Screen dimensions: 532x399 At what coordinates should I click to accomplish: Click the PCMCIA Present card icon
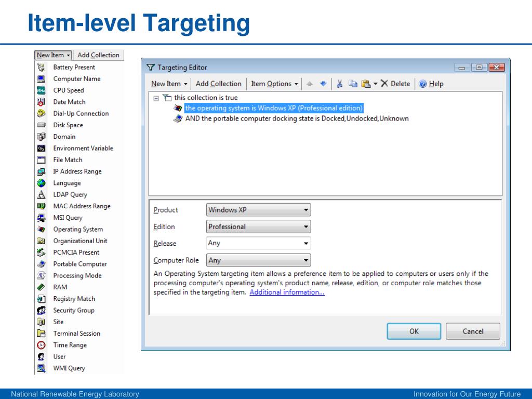tap(41, 252)
